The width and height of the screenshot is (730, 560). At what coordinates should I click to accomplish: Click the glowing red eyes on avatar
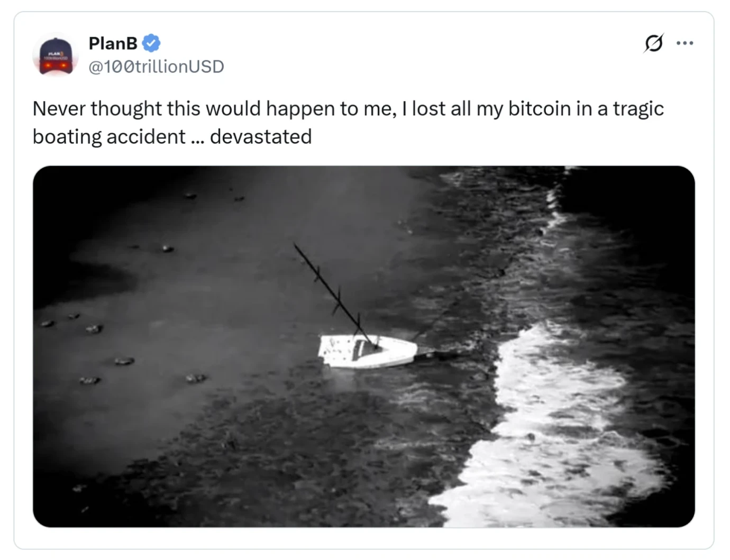56,66
